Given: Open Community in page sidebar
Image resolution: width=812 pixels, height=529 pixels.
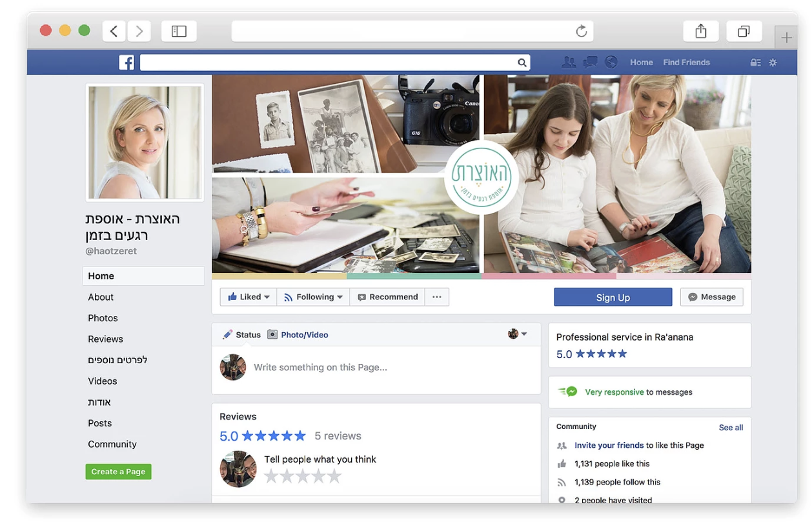Looking at the screenshot, I should point(112,444).
